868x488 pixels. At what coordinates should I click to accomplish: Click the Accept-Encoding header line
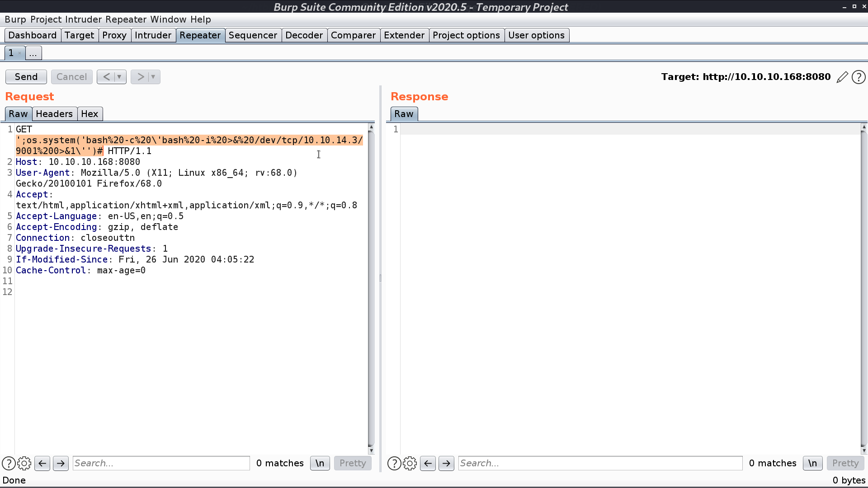pyautogui.click(x=97, y=227)
